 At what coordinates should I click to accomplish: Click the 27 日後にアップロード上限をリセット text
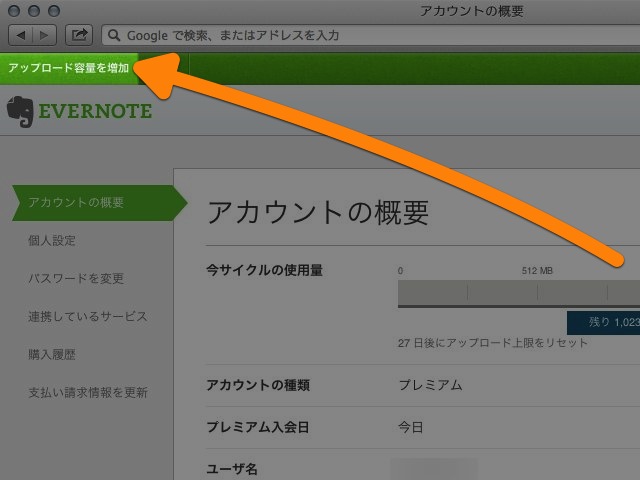(493, 343)
